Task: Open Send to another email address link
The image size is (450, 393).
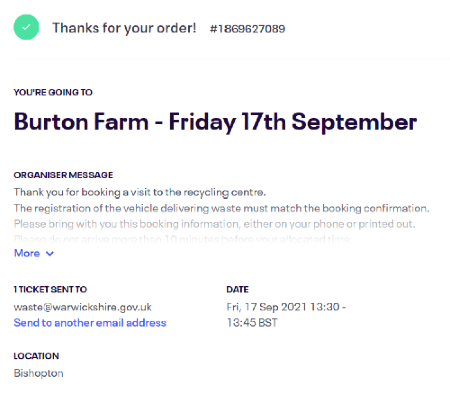Action: [x=90, y=323]
